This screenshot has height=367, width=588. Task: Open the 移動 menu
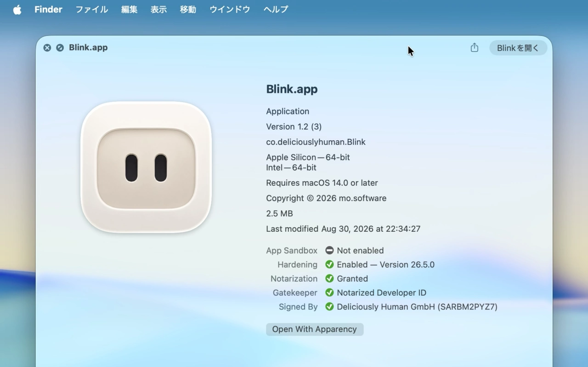(x=188, y=9)
